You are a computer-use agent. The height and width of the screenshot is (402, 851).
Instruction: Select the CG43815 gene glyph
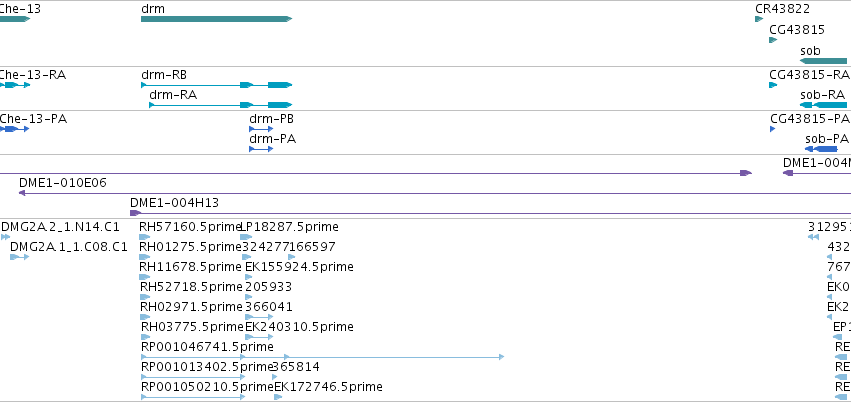point(773,40)
